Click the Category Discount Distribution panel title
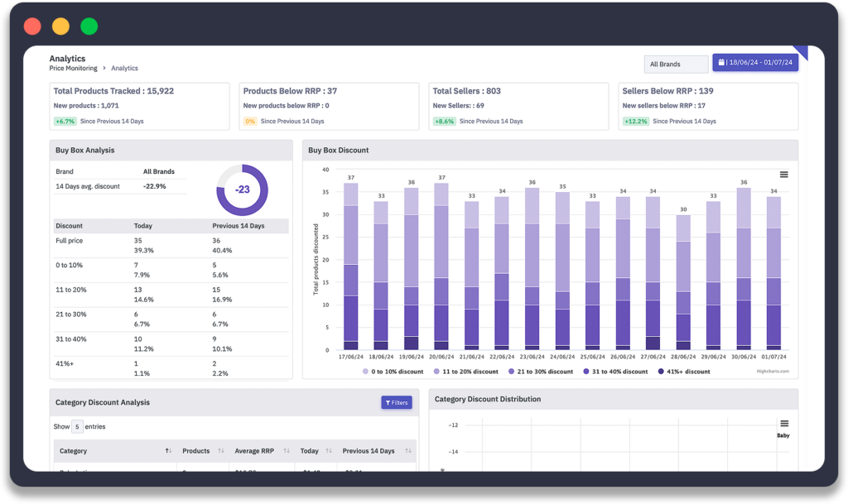 (488, 399)
